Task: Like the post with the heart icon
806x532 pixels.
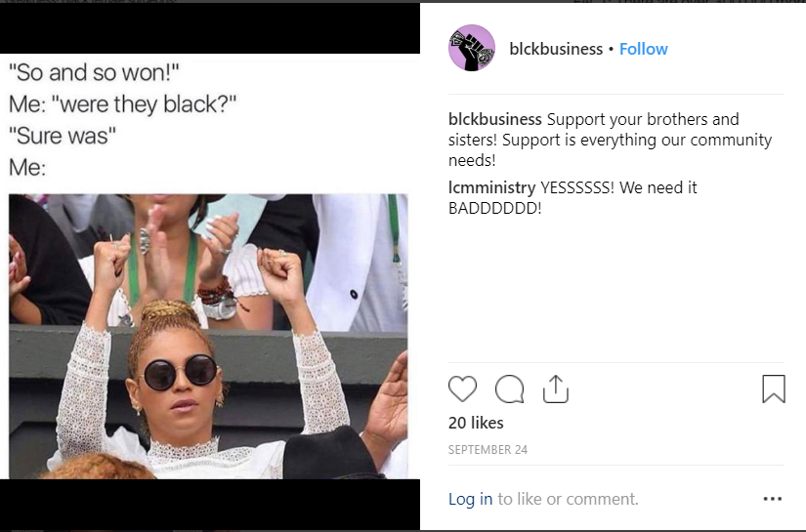Action: click(463, 389)
